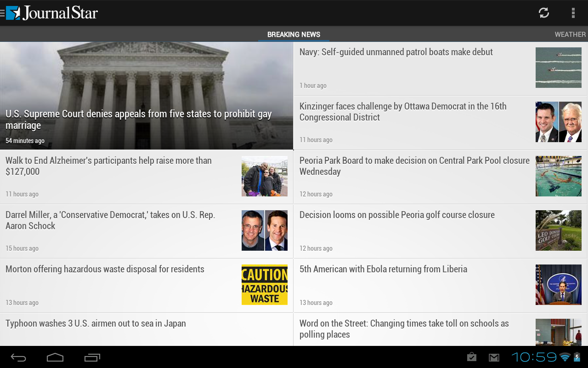Image resolution: width=588 pixels, height=368 pixels.
Task: Open Darrel Miller versus Aaron Schock story
Action: [x=147, y=231]
